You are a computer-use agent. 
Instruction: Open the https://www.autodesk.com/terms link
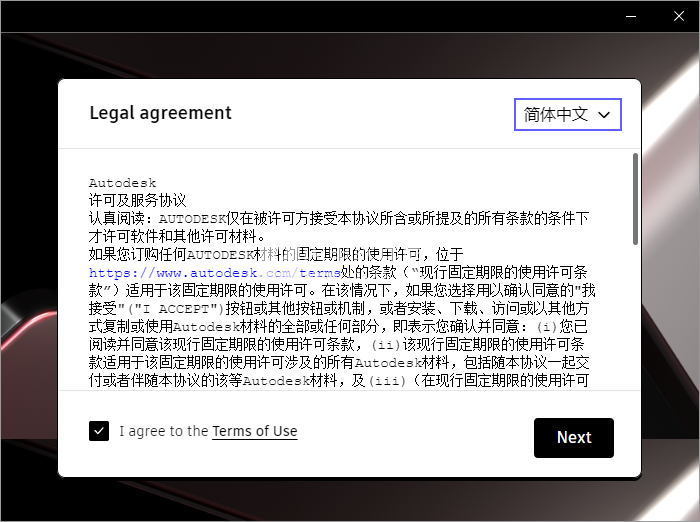215,273
